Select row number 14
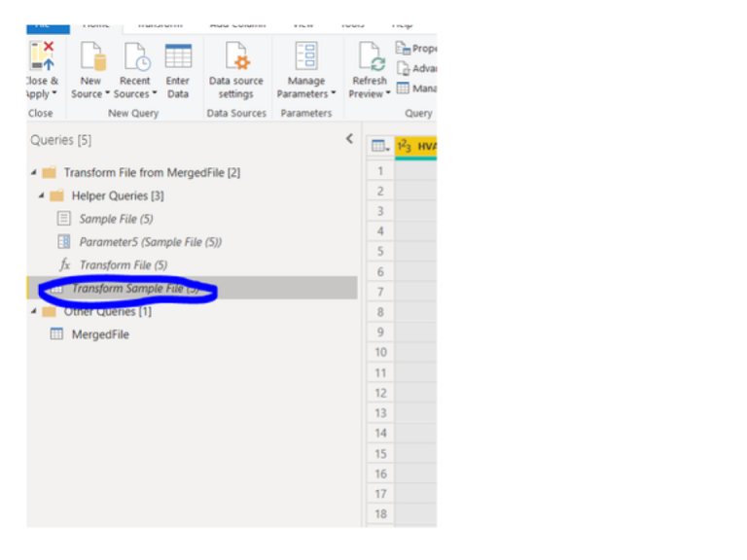The height and width of the screenshot is (560, 747). click(x=380, y=433)
